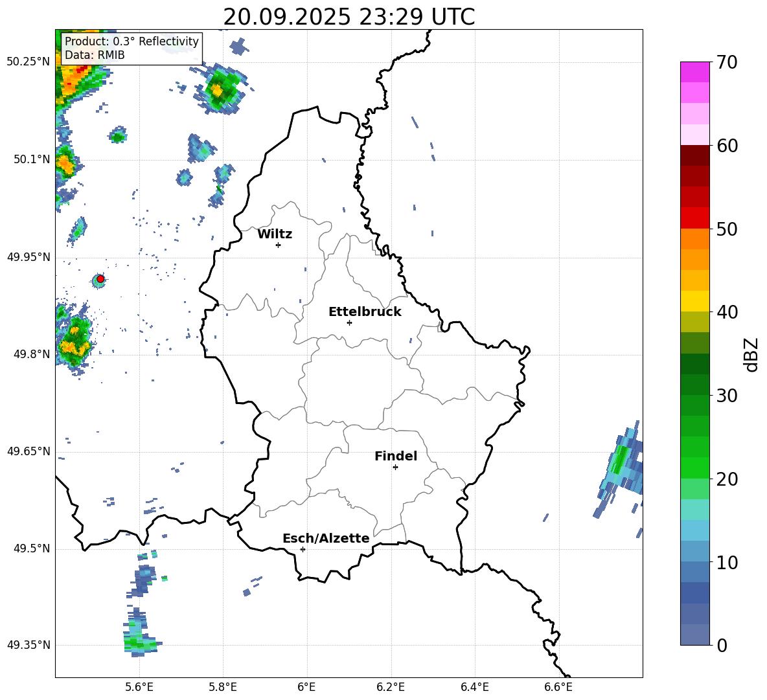Click the 49.35°N latitude label

[29, 645]
